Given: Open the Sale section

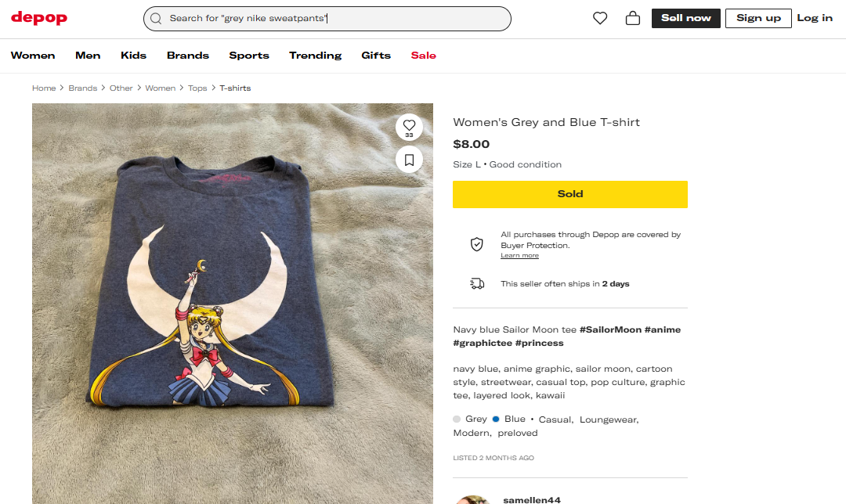Looking at the screenshot, I should coord(424,56).
